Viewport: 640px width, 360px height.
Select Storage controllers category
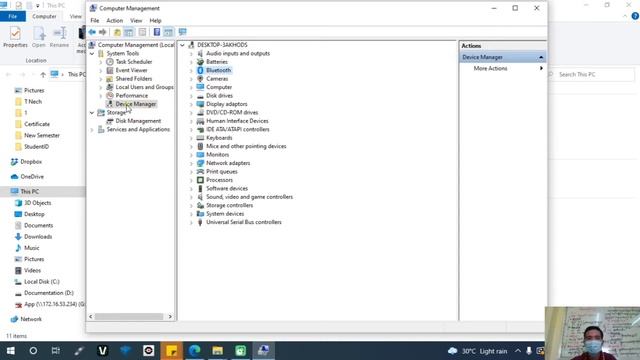pyautogui.click(x=229, y=205)
